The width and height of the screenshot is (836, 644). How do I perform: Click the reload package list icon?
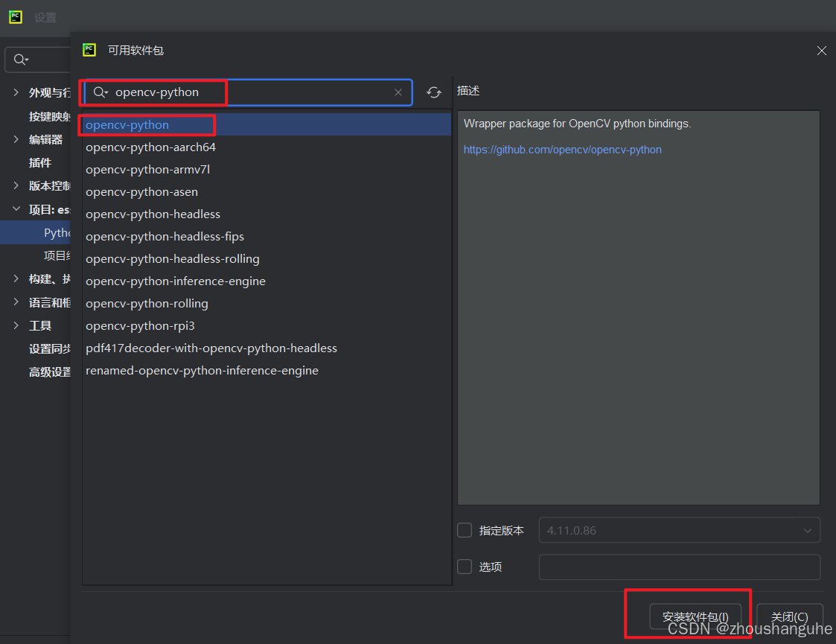433,92
